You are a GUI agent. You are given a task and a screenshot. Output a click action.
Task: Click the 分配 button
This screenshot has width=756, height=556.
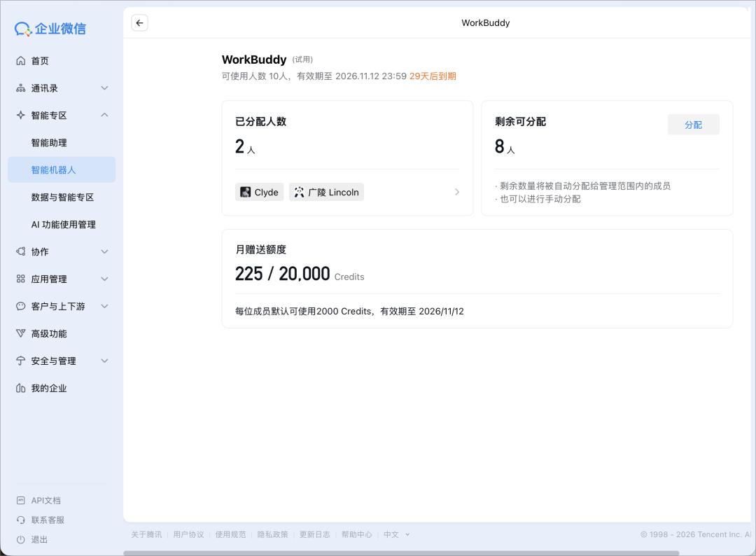click(693, 125)
